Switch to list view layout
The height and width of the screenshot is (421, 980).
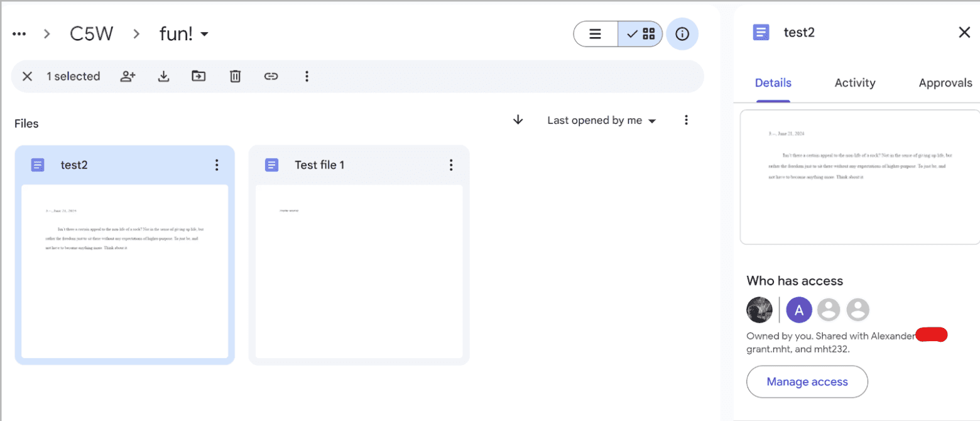point(595,33)
